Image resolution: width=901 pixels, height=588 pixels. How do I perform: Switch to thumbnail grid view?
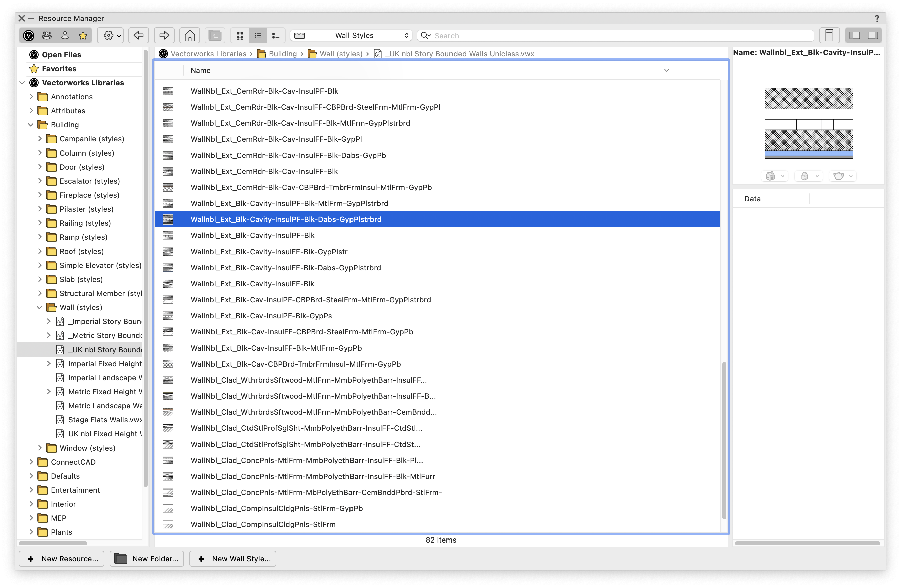(x=240, y=35)
